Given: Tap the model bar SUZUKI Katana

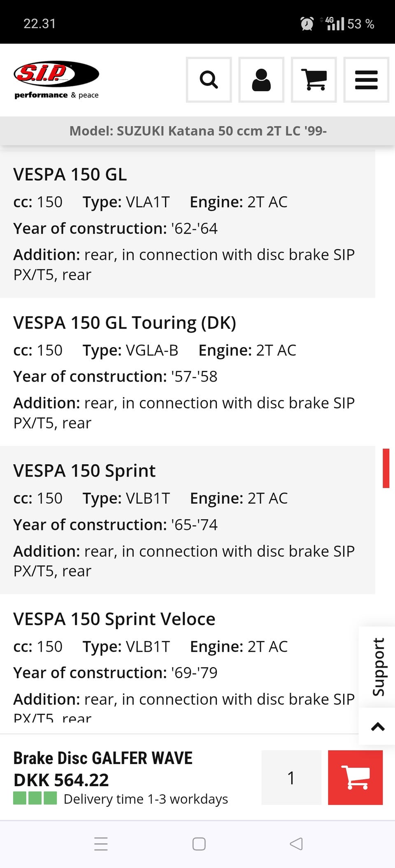Looking at the screenshot, I should pyautogui.click(x=197, y=131).
